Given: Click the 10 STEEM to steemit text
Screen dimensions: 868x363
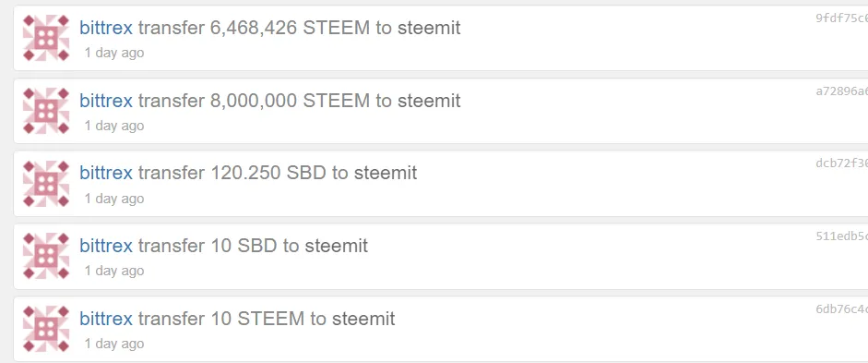Looking at the screenshot, I should point(303,319).
